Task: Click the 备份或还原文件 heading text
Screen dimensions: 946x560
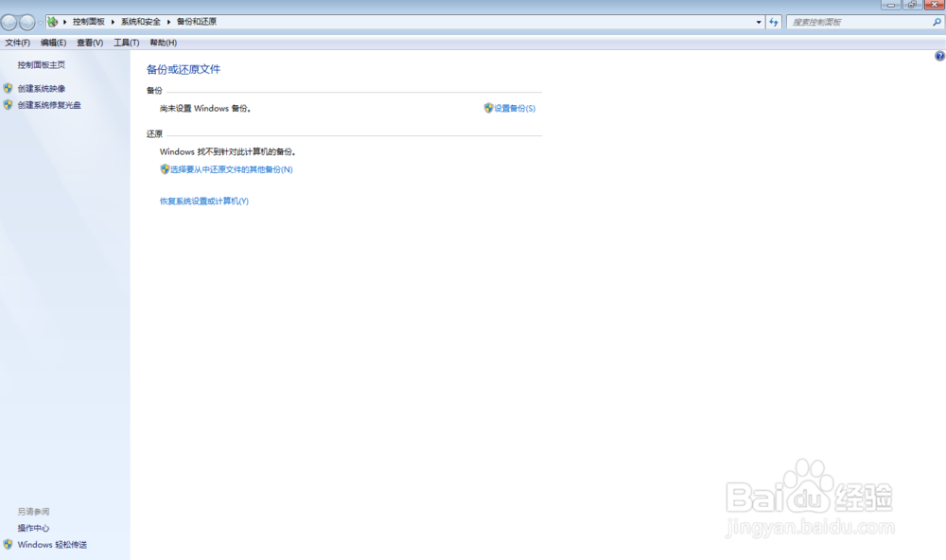Action: [x=184, y=69]
